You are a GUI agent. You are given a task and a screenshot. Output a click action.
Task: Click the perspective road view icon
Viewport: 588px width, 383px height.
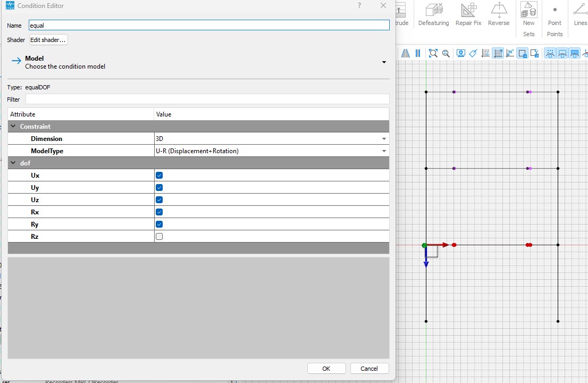[x=405, y=53]
